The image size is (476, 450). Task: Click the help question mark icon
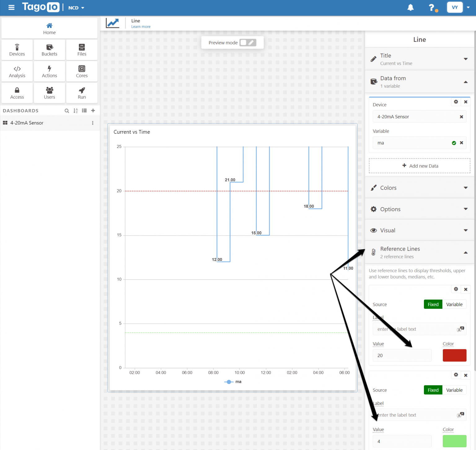click(431, 8)
